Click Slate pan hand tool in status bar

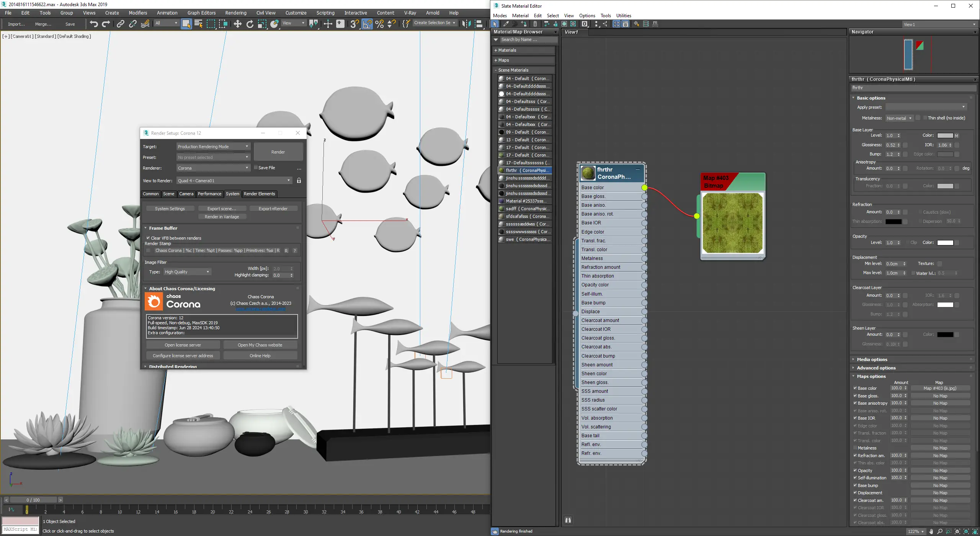931,531
